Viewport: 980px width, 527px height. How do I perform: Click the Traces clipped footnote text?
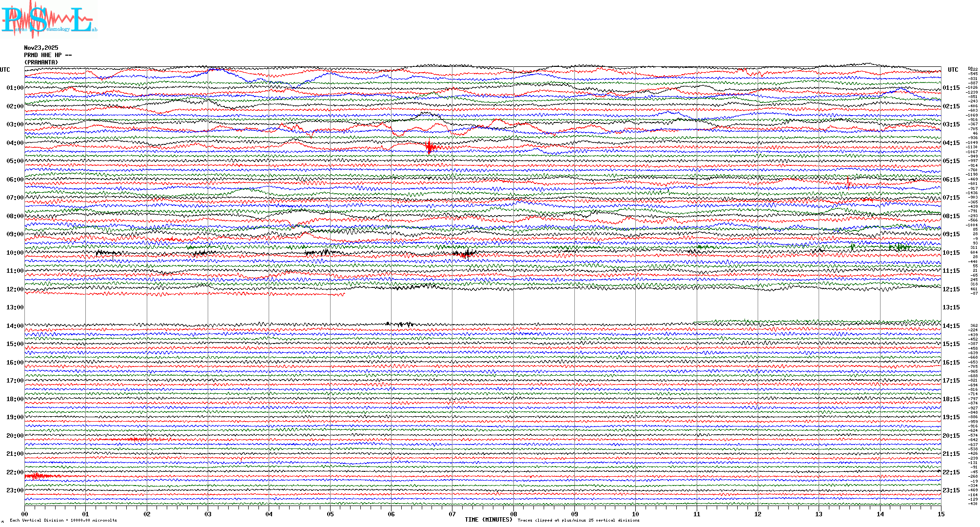coord(578,520)
